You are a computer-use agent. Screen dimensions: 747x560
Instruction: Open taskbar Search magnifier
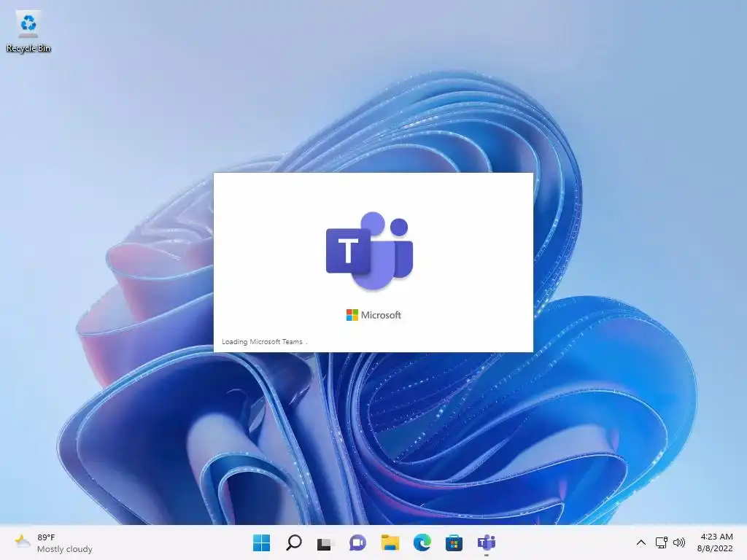(x=293, y=542)
